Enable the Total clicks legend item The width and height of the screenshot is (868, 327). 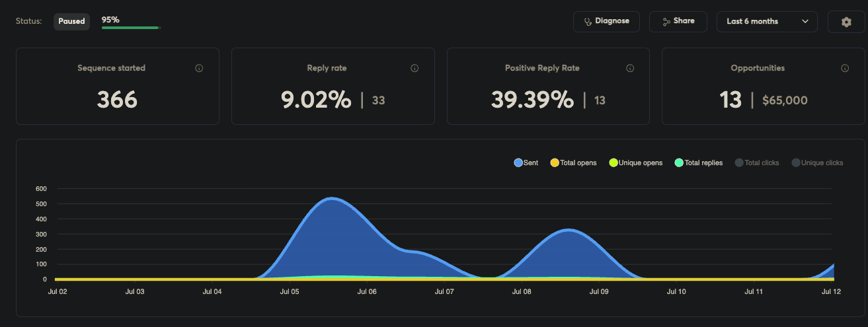757,163
